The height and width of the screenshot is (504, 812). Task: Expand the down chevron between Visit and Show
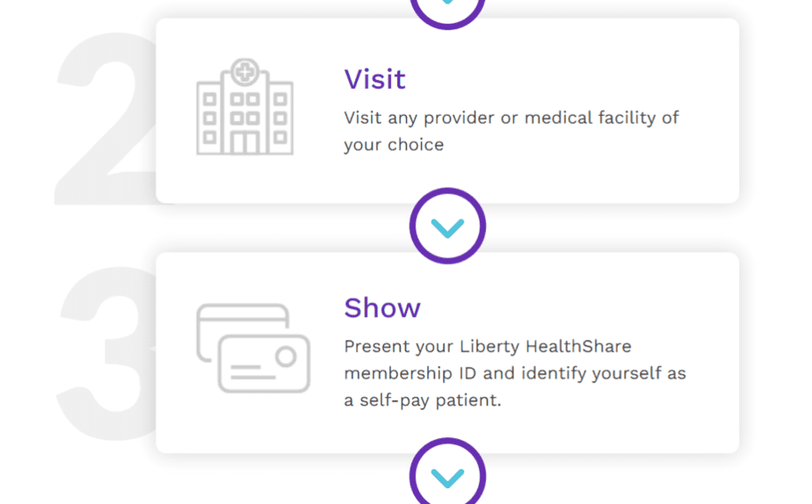[x=447, y=227]
